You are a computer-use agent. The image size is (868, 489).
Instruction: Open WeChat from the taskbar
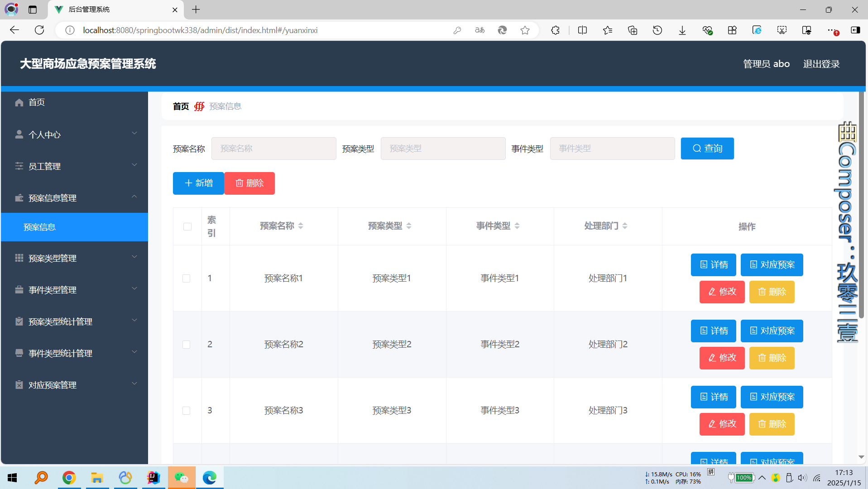[182, 478]
